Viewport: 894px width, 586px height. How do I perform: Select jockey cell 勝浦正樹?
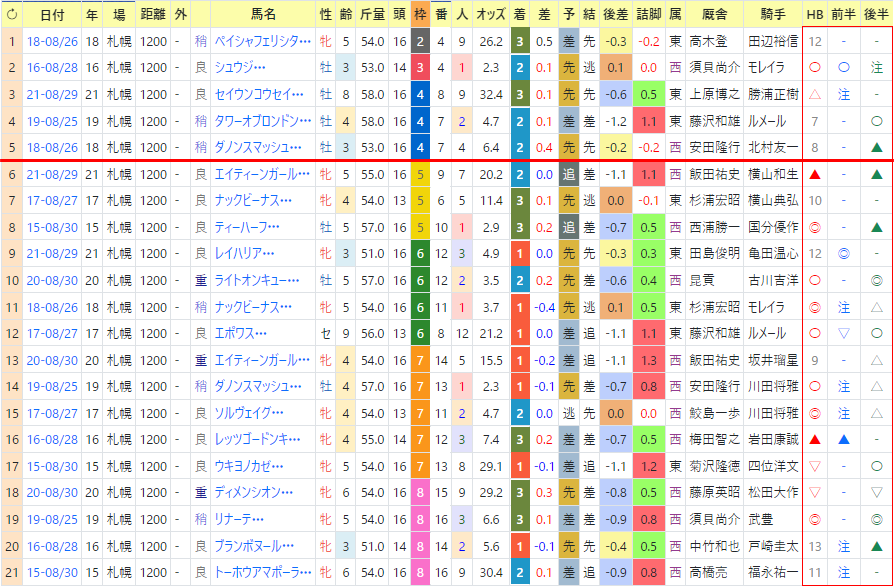(773, 95)
